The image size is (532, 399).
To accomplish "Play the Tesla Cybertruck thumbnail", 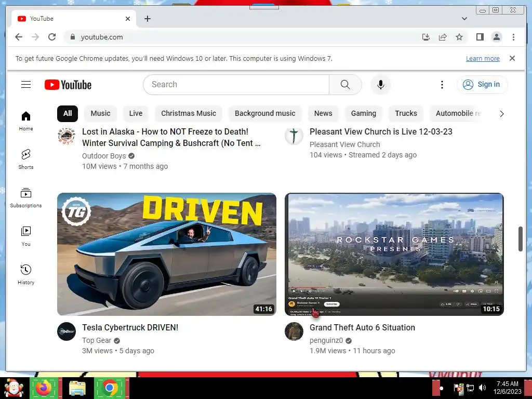I will point(167,254).
